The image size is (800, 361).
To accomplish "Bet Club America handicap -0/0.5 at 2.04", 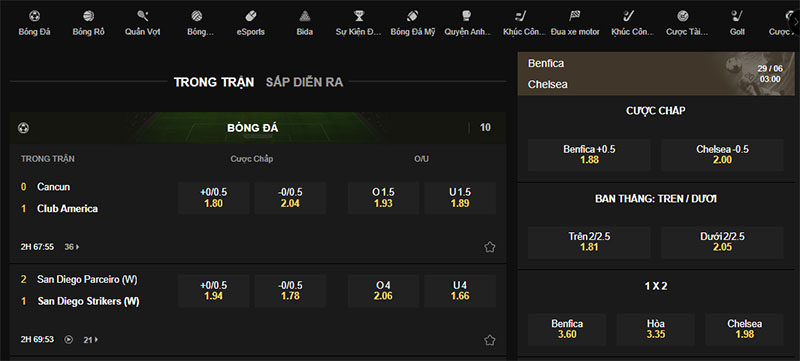I will point(290,198).
